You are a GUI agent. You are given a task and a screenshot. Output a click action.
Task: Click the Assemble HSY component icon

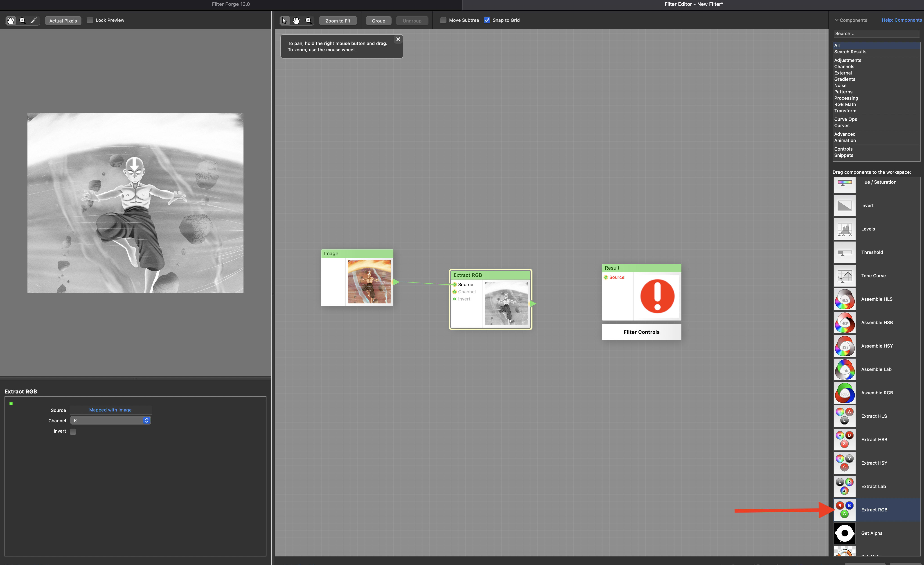pyautogui.click(x=845, y=346)
